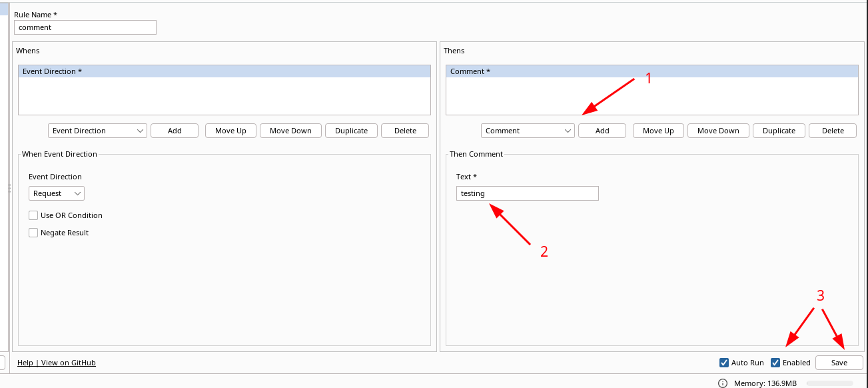The image size is (868, 388).
Task: Click the information icon in the status bar
Action: pyautogui.click(x=722, y=383)
